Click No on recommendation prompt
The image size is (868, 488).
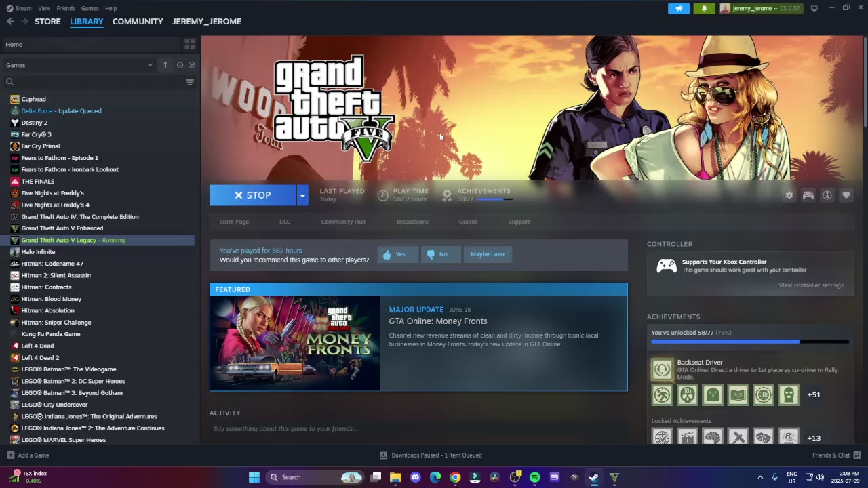[440, 254]
